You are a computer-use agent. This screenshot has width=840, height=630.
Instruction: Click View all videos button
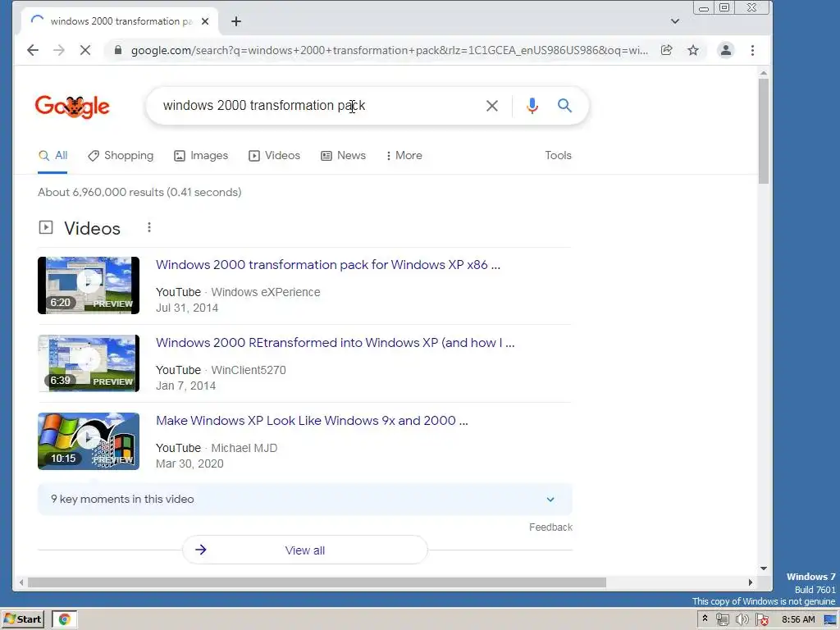pos(305,550)
